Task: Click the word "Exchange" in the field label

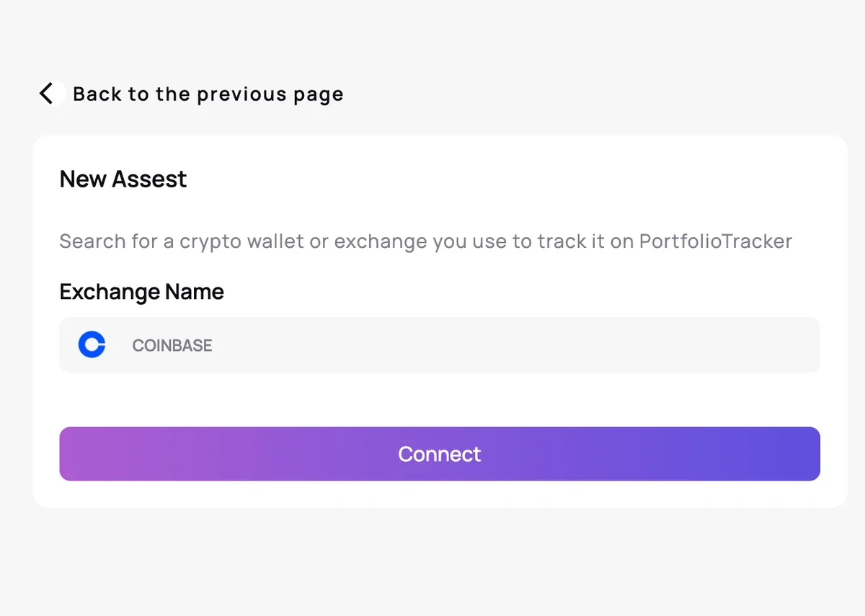Action: 110,292
